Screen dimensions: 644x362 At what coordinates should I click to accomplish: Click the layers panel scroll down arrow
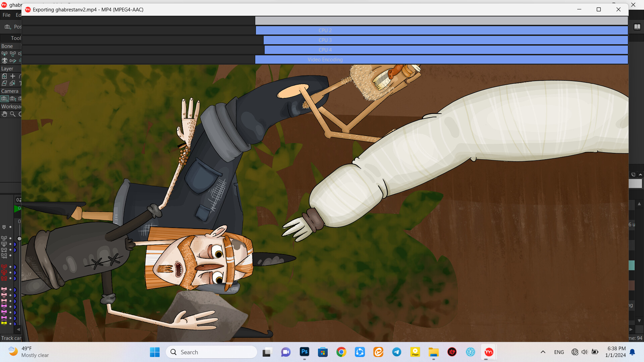(639, 321)
